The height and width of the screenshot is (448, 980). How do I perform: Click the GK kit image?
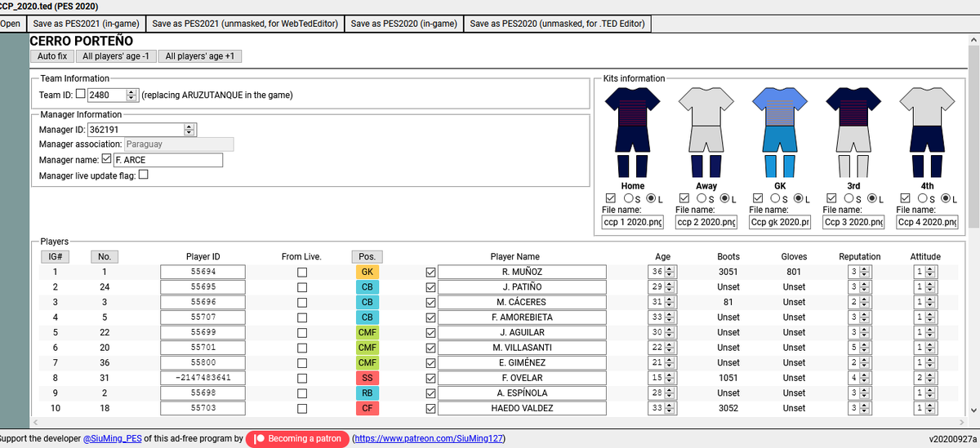click(780, 132)
